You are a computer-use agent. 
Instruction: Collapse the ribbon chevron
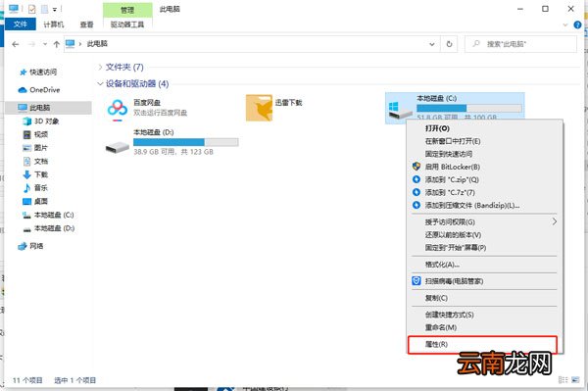click(x=565, y=25)
